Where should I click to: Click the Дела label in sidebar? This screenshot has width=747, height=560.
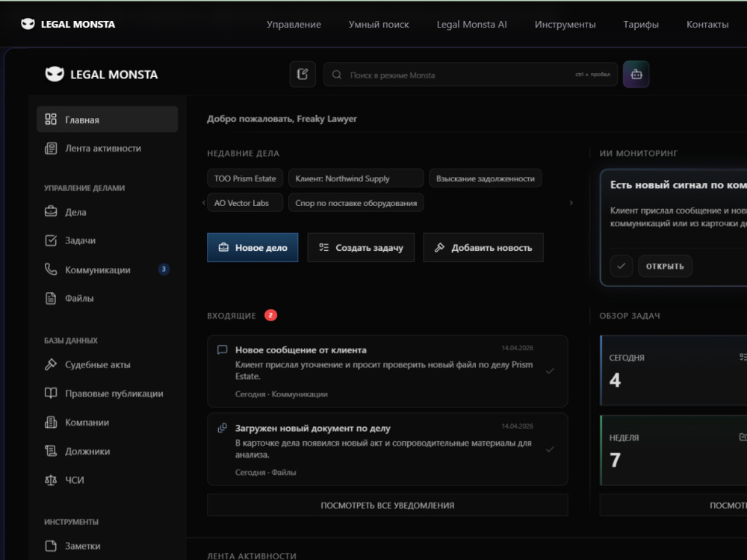click(75, 212)
